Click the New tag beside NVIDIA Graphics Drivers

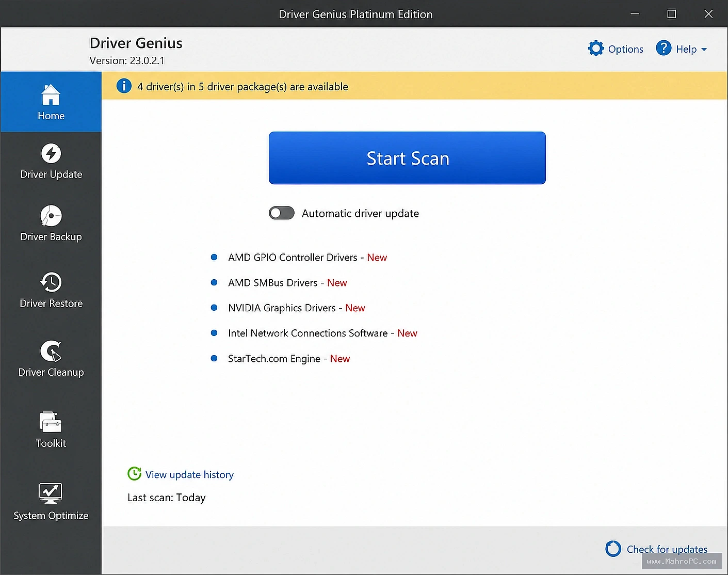click(355, 308)
